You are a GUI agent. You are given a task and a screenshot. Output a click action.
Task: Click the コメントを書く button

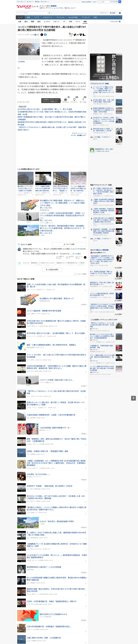pyautogui.click(x=69, y=244)
